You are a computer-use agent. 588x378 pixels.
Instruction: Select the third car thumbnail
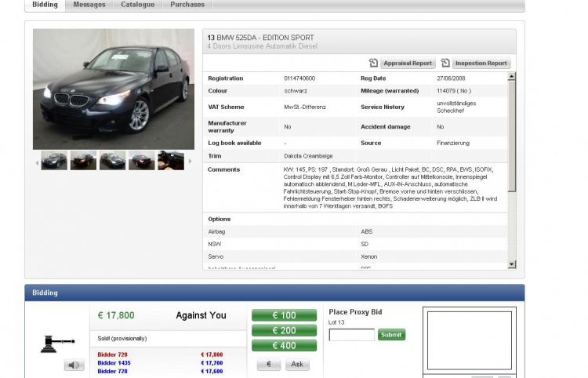point(112,161)
